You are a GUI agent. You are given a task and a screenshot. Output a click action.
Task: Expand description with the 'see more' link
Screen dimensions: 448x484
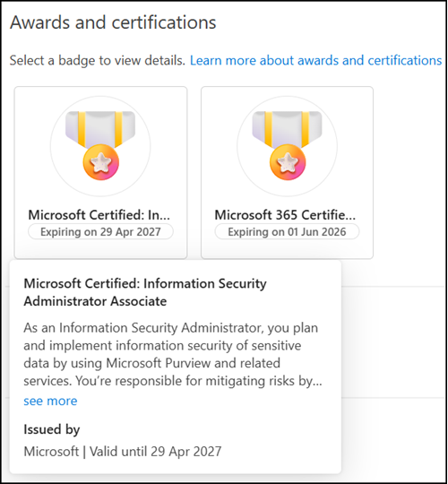[x=50, y=401]
